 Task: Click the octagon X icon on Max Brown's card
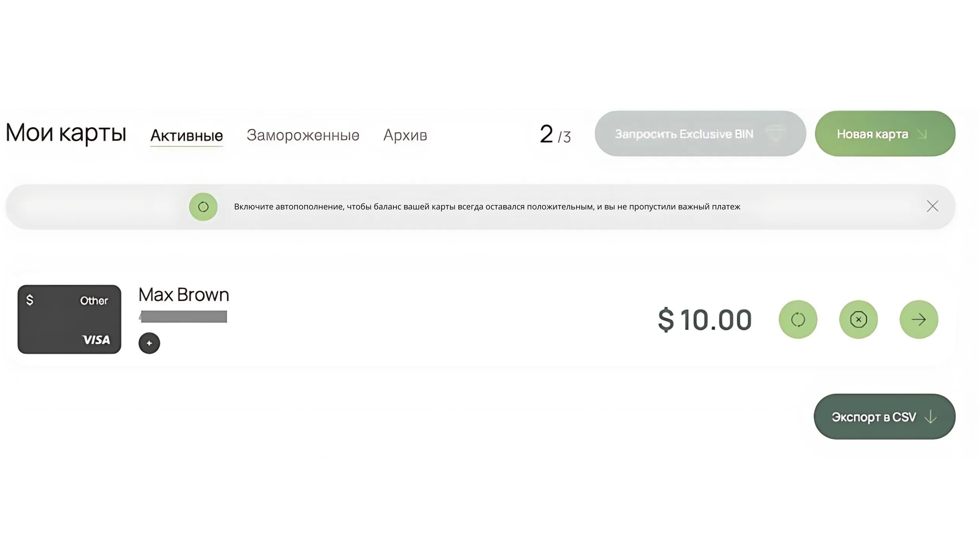[x=858, y=319]
